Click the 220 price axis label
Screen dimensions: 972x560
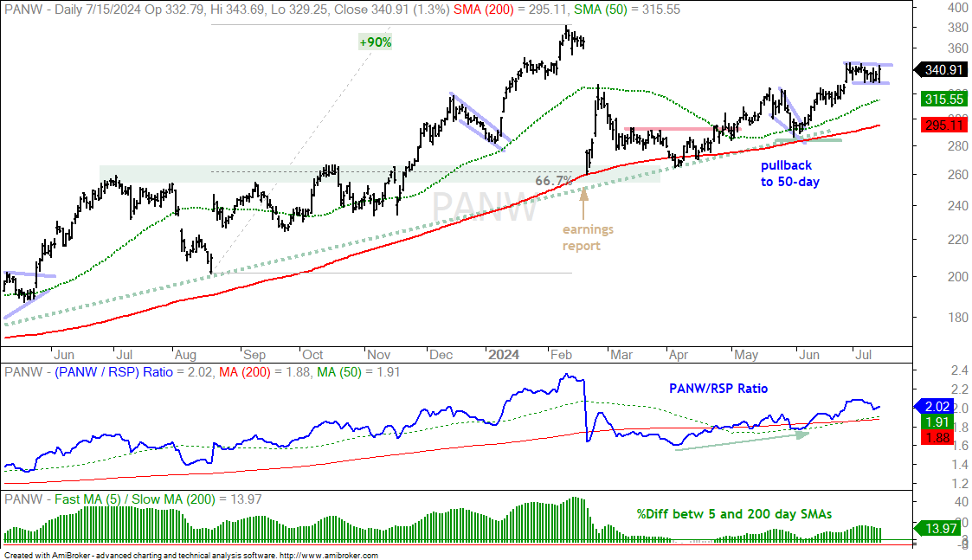(958, 240)
